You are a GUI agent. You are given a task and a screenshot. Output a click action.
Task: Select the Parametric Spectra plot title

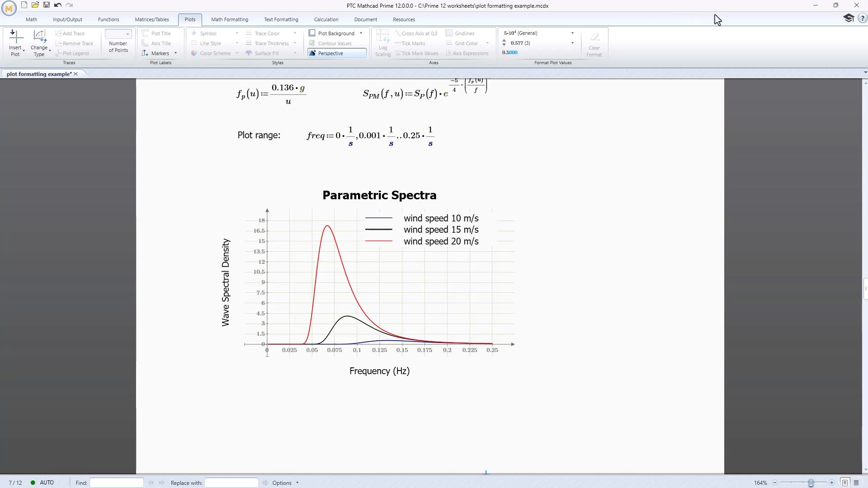pyautogui.click(x=379, y=195)
